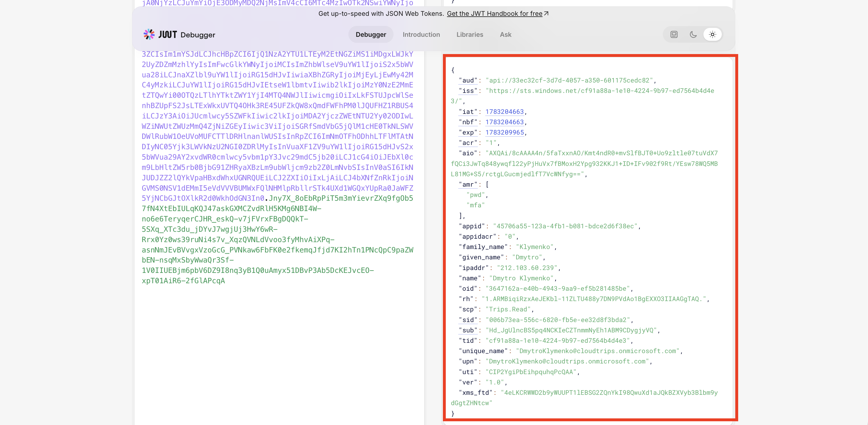
Task: Select the oid value starting 3647162a
Action: pyautogui.click(x=557, y=289)
